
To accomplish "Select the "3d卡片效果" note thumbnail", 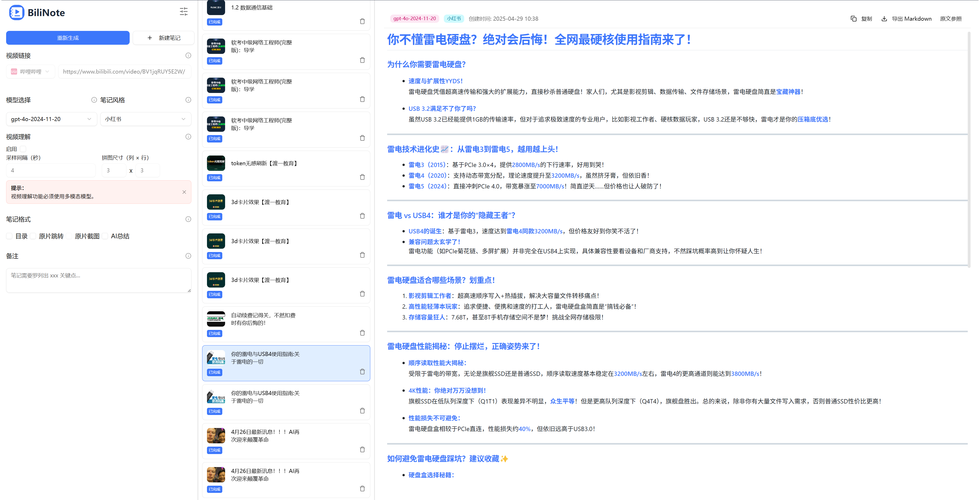I will point(216,202).
